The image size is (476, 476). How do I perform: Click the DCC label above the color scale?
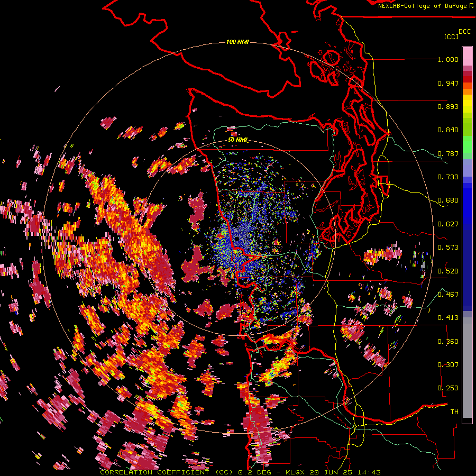pyautogui.click(x=464, y=32)
